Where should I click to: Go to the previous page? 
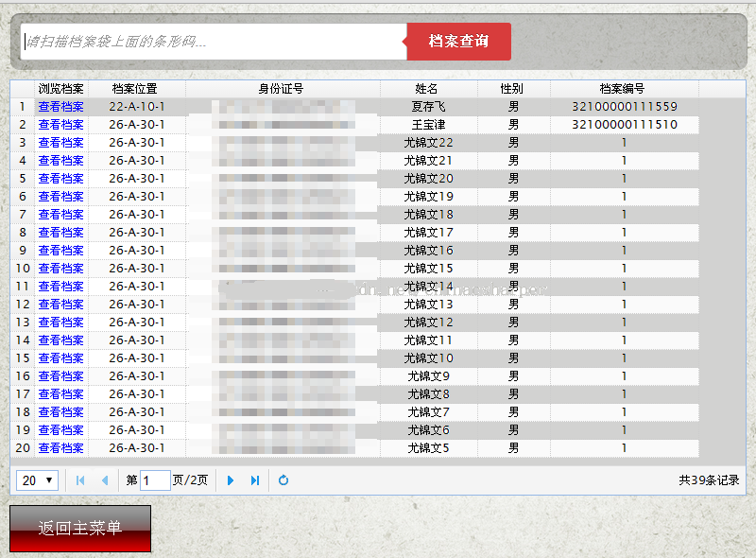point(105,480)
